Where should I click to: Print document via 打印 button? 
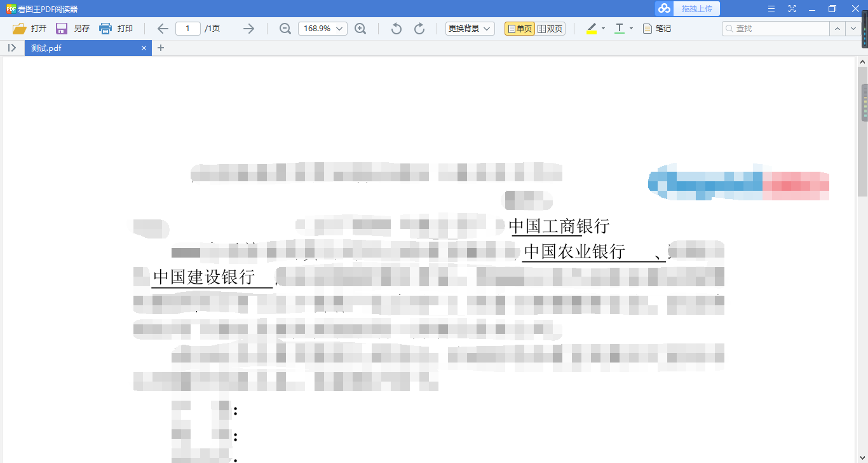click(x=116, y=29)
